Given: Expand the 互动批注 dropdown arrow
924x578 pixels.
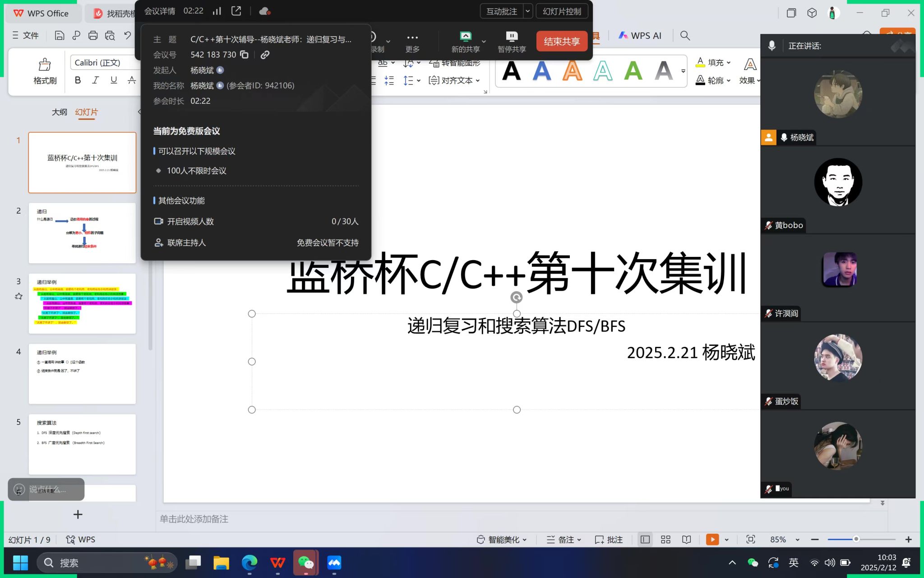Looking at the screenshot, I should click(x=527, y=11).
